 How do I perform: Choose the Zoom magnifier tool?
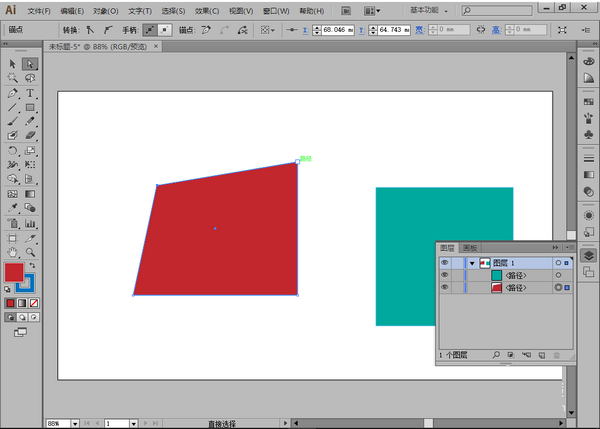pos(30,253)
